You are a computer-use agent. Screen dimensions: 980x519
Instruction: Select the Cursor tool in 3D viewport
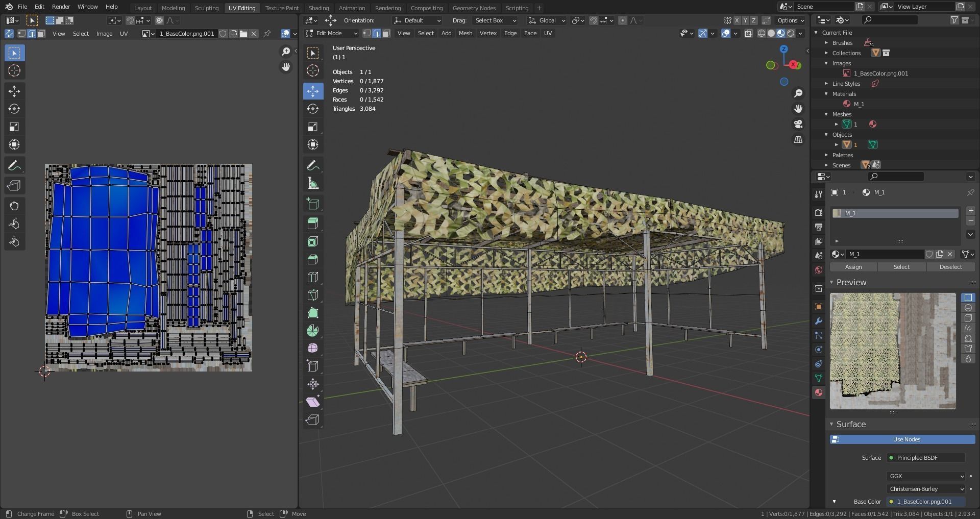coord(313,70)
